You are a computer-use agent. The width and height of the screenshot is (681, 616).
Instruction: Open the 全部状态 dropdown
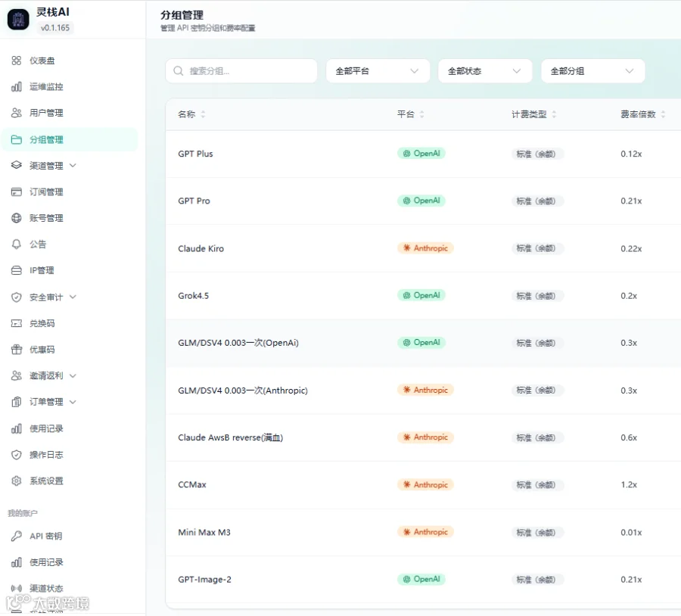[485, 71]
